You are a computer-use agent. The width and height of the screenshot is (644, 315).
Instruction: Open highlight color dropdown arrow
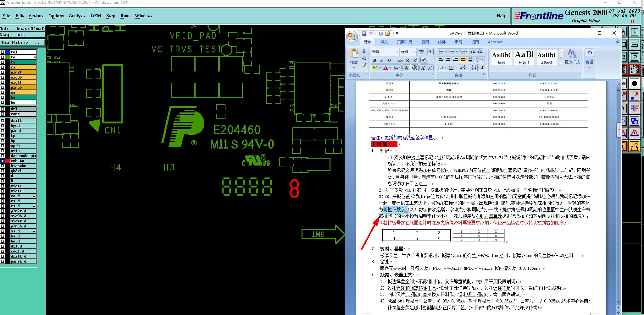(x=380, y=68)
